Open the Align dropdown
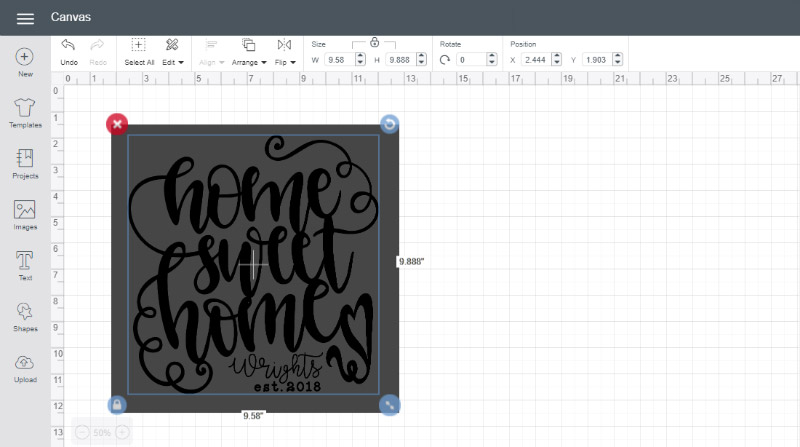The width and height of the screenshot is (800, 447). 211,52
